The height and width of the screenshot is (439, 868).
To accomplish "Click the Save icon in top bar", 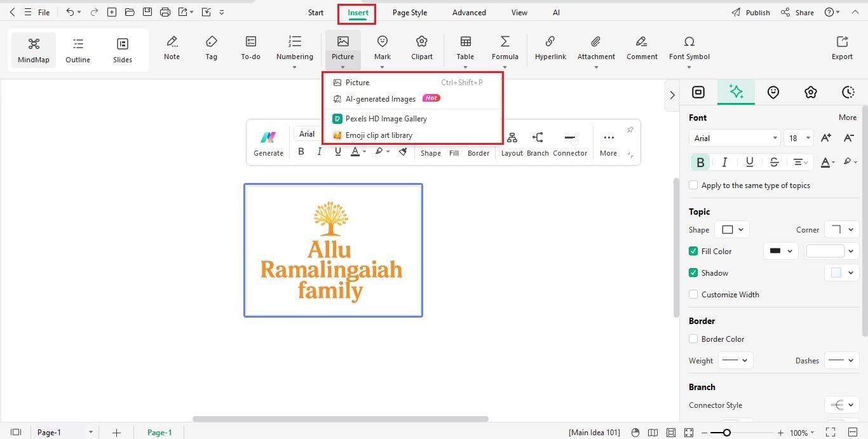I will 147,12.
